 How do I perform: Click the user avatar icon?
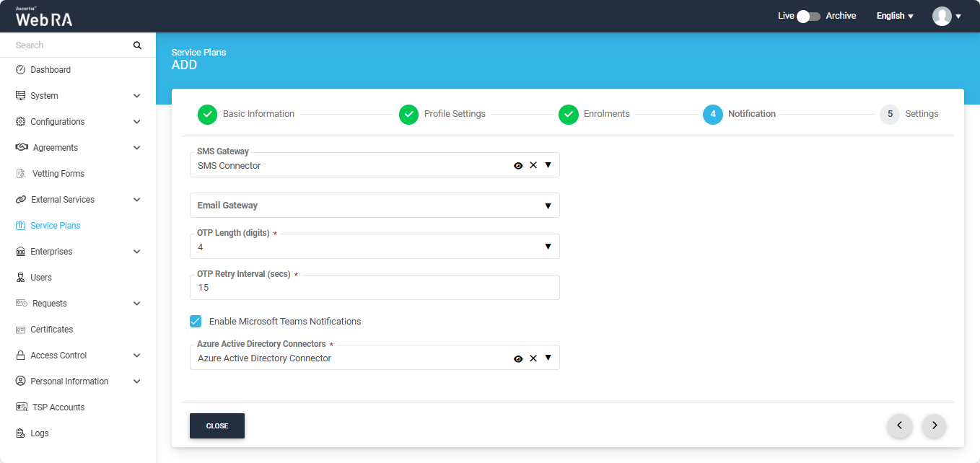942,16
